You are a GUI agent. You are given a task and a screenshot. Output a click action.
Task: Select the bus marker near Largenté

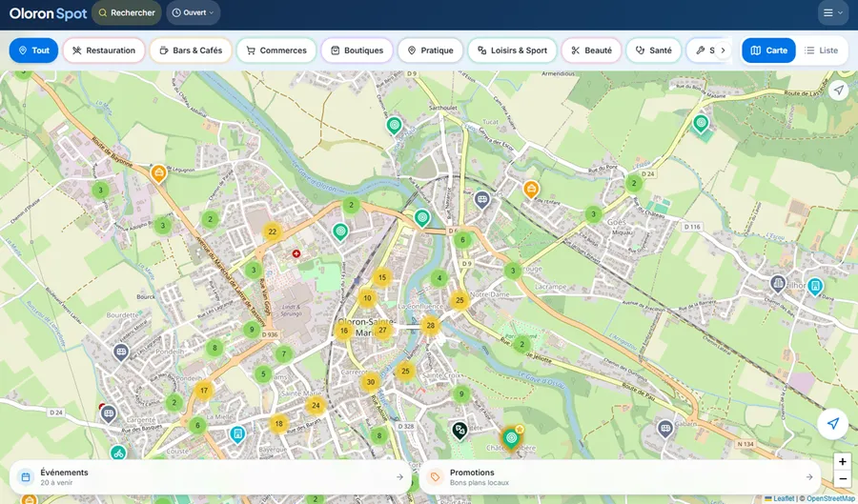pyautogui.click(x=109, y=413)
